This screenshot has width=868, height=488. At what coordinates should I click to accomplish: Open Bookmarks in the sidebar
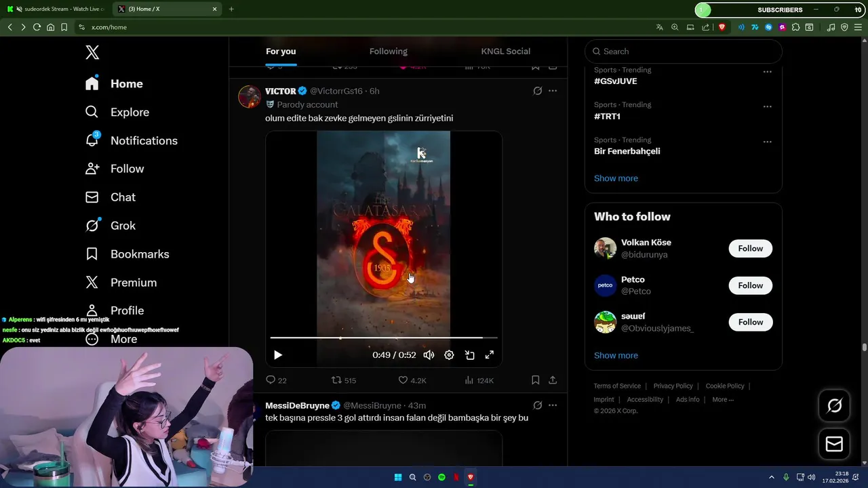point(127,254)
